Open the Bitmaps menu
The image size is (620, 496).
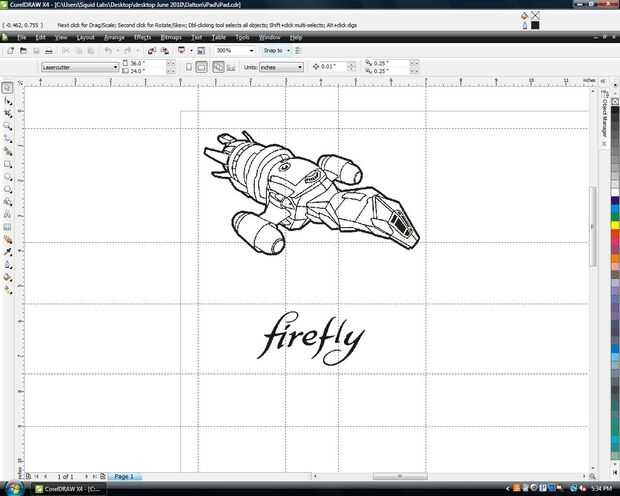point(171,37)
